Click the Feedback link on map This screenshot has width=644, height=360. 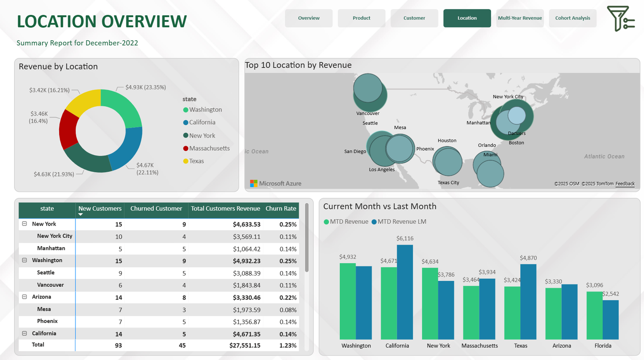coord(625,184)
